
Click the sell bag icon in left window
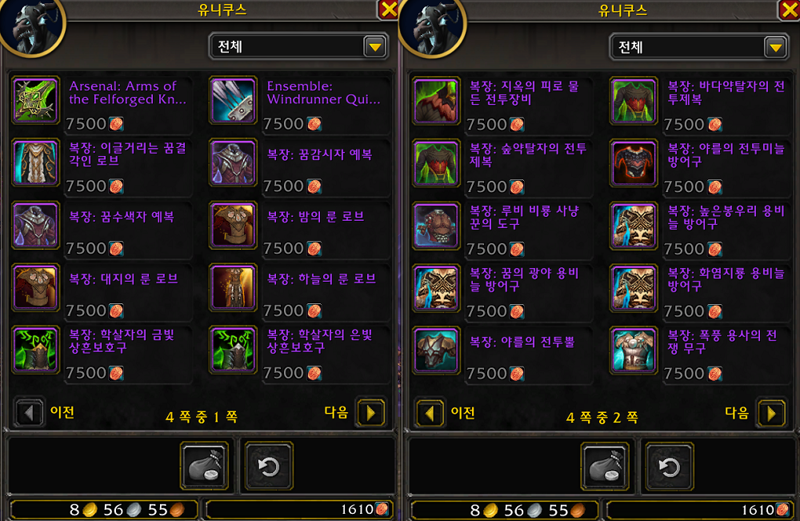click(205, 466)
